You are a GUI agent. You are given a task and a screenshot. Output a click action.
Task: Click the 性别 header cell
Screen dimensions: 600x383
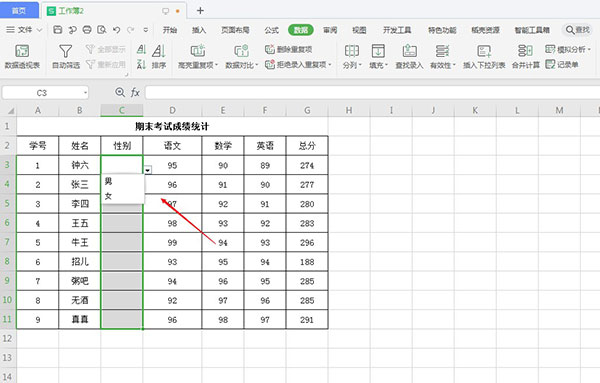[122, 145]
